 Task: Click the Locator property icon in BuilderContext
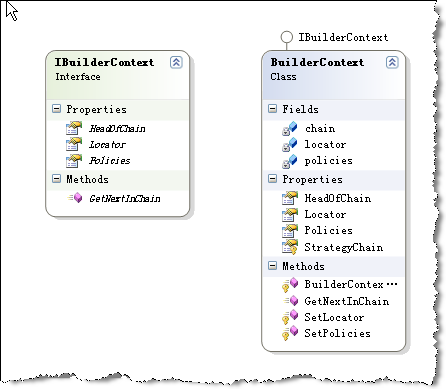pos(290,214)
